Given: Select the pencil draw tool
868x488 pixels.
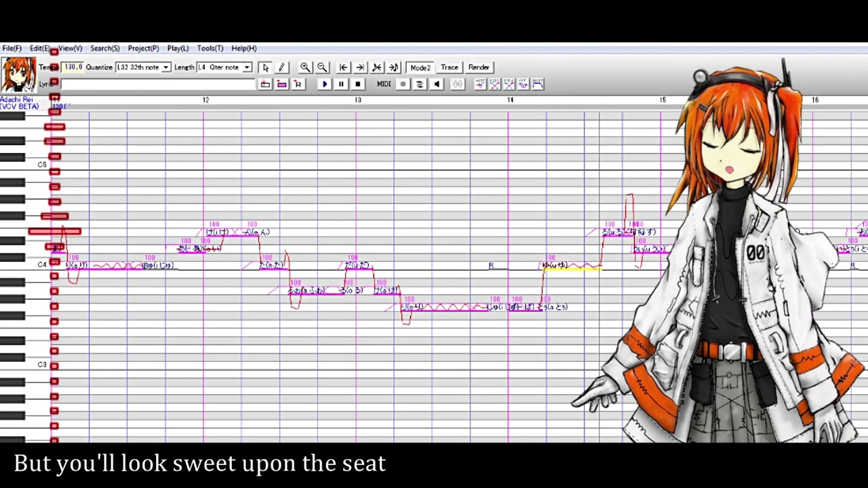Looking at the screenshot, I should 282,68.
